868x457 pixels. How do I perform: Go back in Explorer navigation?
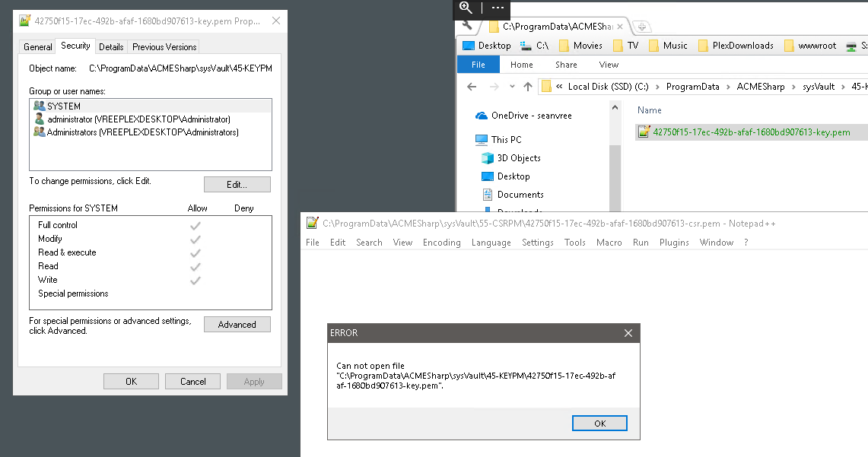[472, 87]
